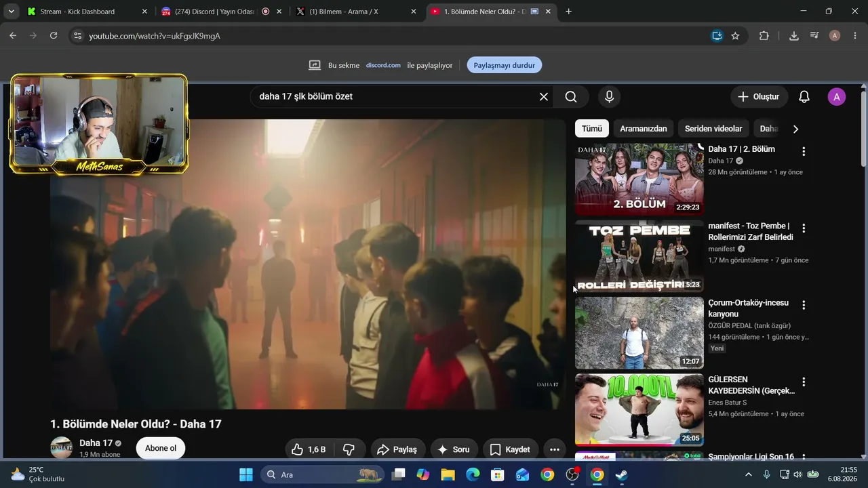Click the Soru button

(454, 449)
